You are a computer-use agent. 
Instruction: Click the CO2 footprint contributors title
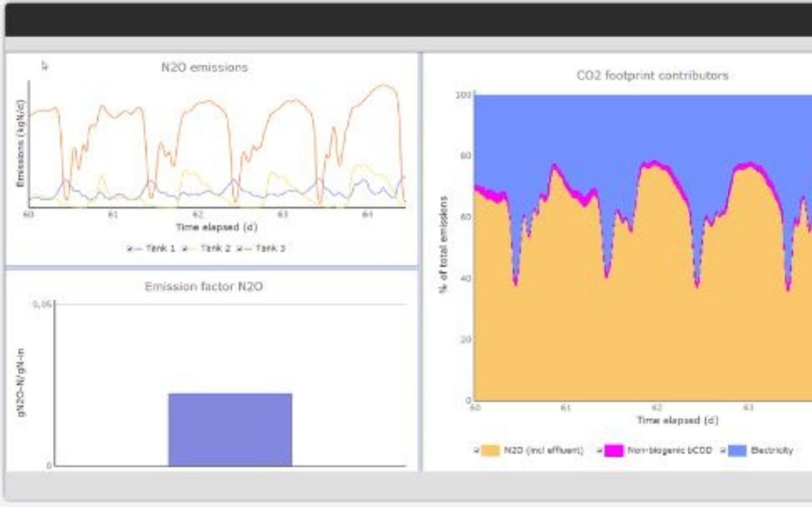coord(652,76)
